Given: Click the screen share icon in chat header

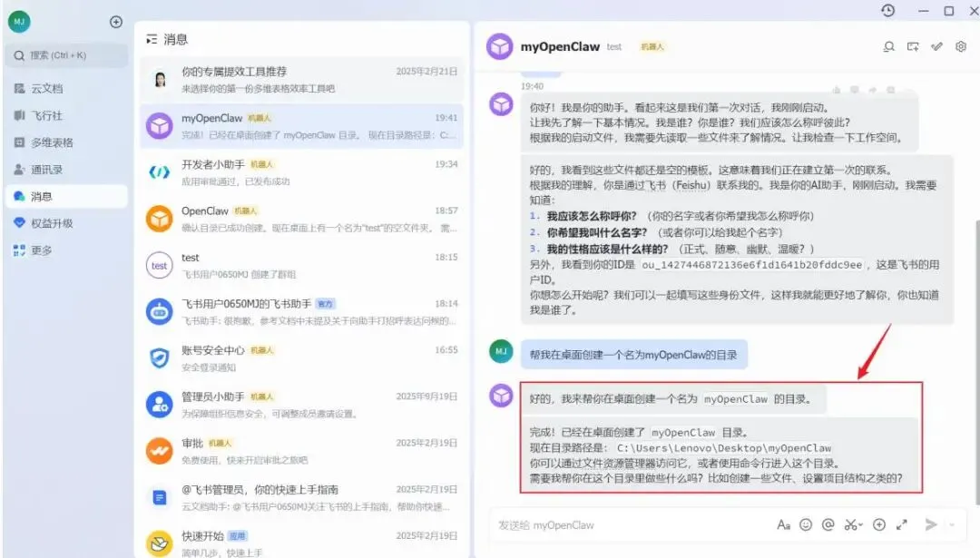Looking at the screenshot, I should (913, 47).
